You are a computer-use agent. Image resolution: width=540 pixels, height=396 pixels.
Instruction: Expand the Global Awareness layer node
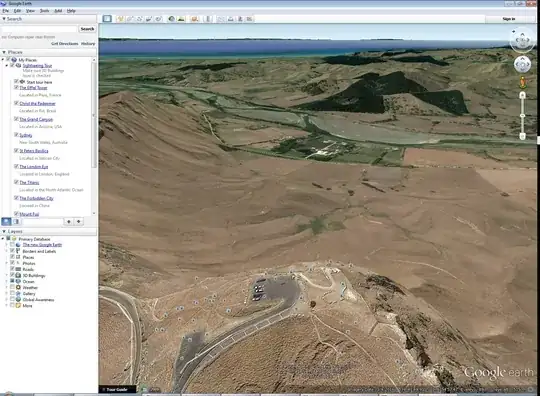tap(7, 299)
